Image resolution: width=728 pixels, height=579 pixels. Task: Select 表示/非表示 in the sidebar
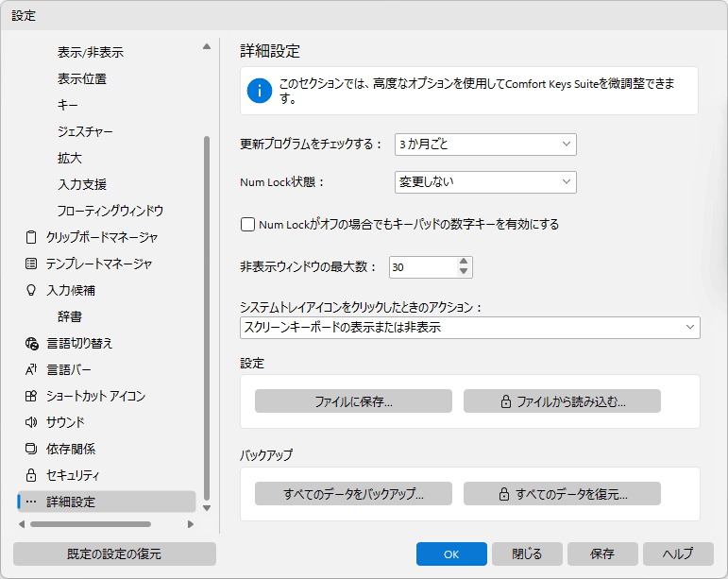tap(91, 53)
